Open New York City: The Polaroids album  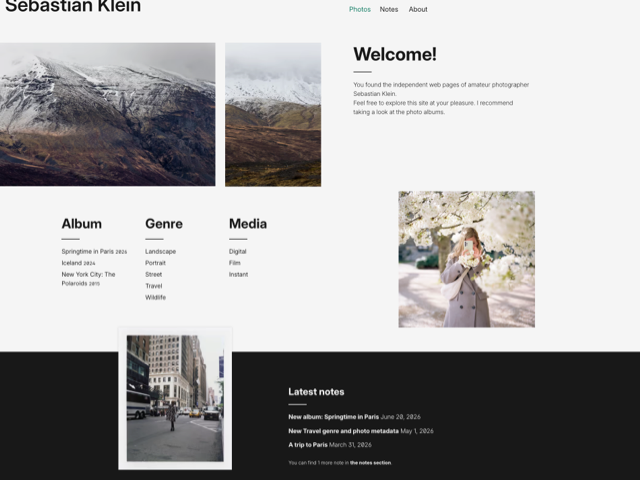[x=89, y=279]
